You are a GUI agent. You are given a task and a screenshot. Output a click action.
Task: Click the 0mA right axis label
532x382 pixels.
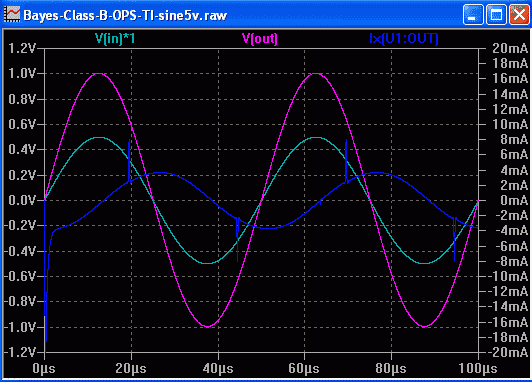(x=514, y=200)
